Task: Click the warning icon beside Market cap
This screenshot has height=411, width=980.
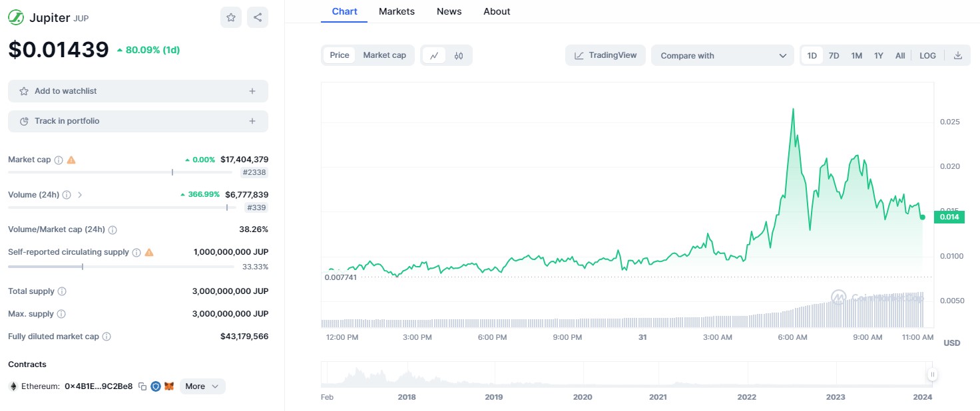Action: coord(71,160)
